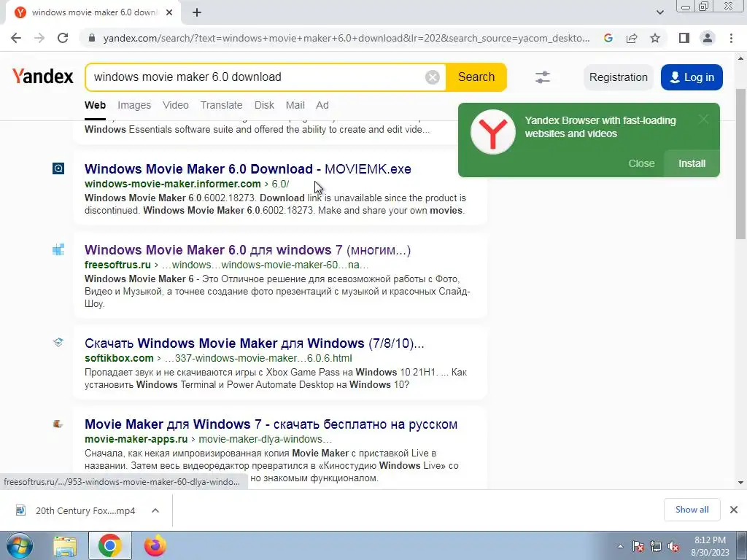Screen dimensions: 747x560
Task: Open the Chrome profile avatar
Action: (708, 38)
